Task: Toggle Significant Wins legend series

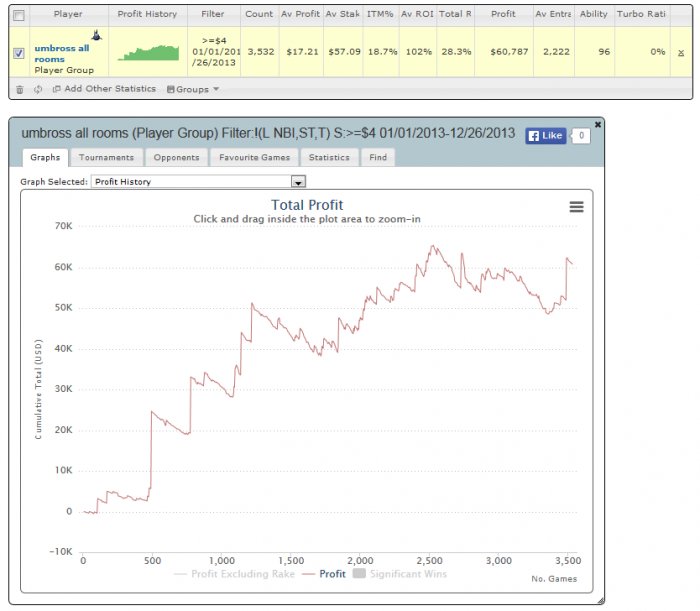Action: (400, 574)
